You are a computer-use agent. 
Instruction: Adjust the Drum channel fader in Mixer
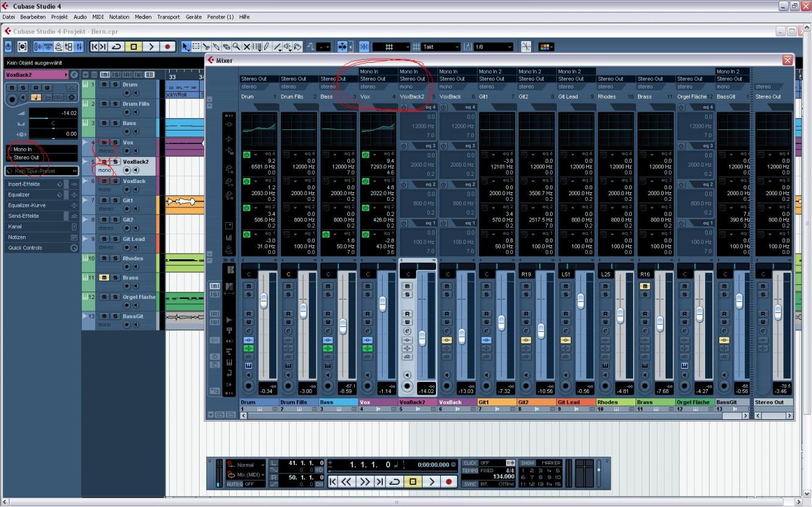pyautogui.click(x=264, y=300)
